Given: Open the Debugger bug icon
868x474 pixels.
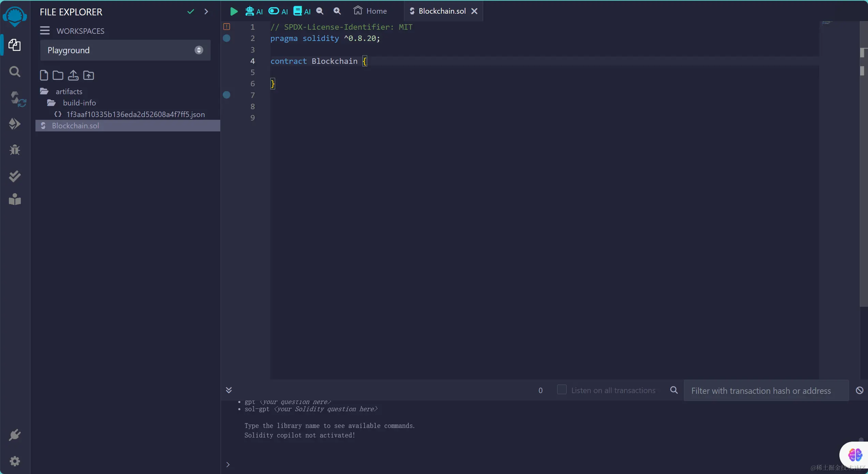Looking at the screenshot, I should (x=15, y=150).
